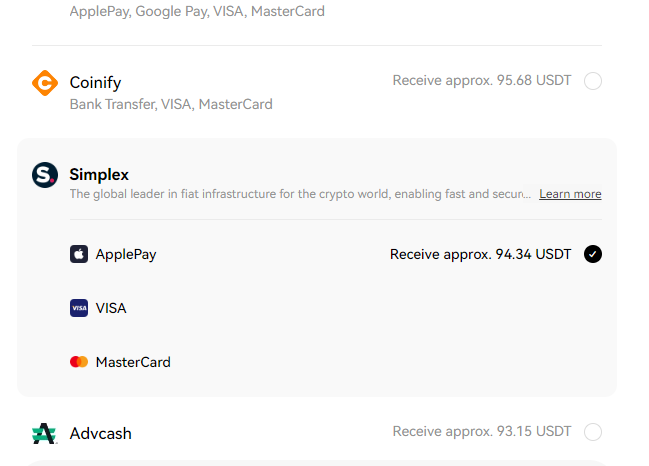
Task: Click the blue VISA card icon
Action: pyautogui.click(x=79, y=308)
